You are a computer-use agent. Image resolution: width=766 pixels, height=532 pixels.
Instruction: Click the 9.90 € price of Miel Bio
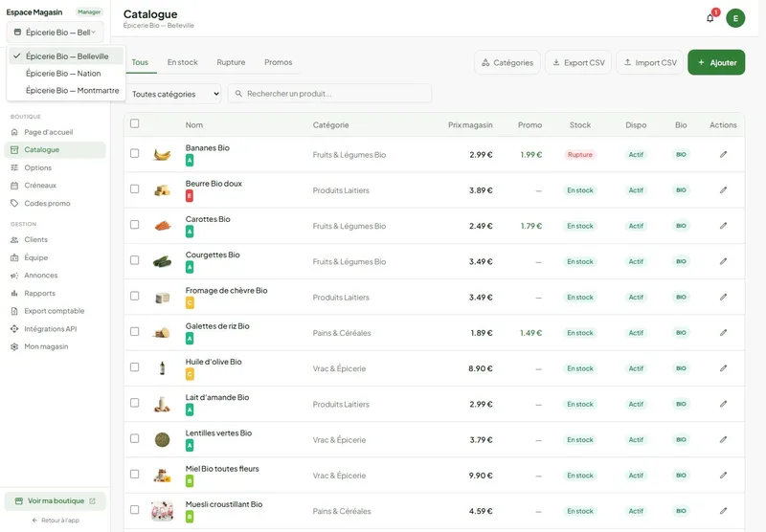pyautogui.click(x=481, y=476)
